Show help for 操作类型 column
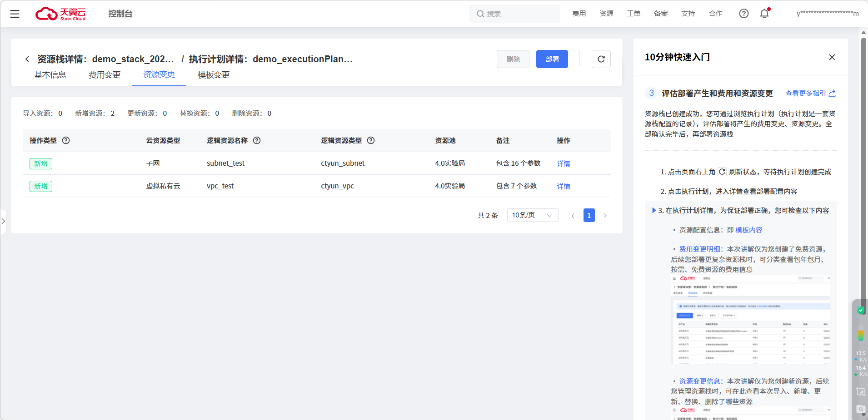 point(66,141)
